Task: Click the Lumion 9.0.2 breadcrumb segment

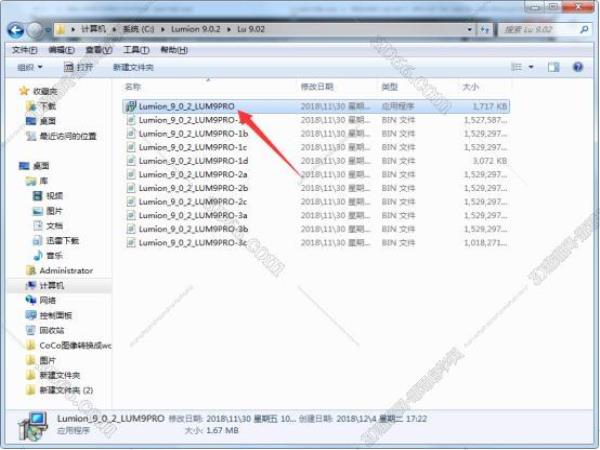Action: (x=196, y=29)
